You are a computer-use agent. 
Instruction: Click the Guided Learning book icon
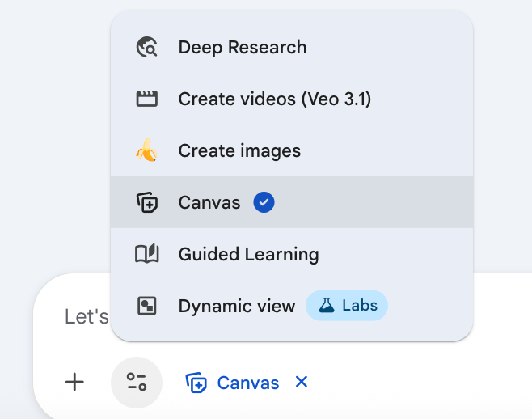pos(146,255)
